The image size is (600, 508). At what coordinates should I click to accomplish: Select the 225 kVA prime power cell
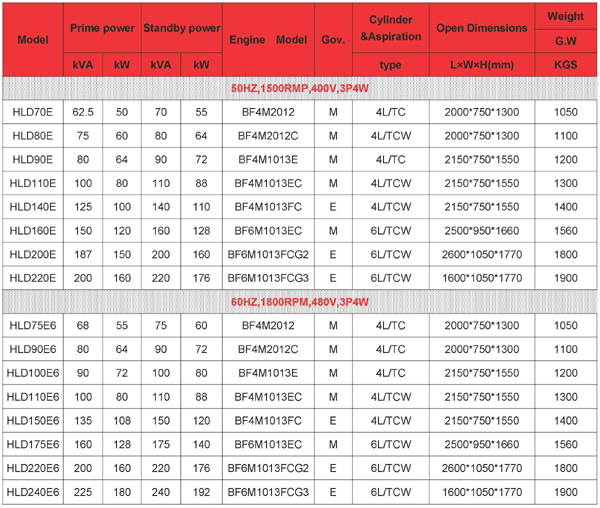[x=84, y=491]
